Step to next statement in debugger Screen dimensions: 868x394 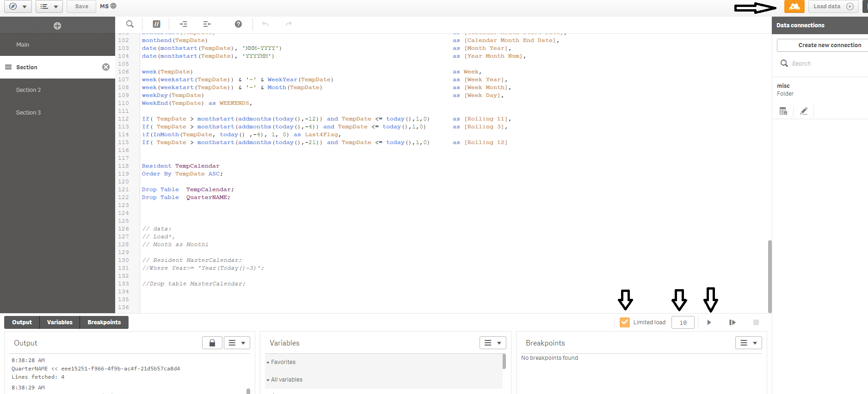(733, 322)
